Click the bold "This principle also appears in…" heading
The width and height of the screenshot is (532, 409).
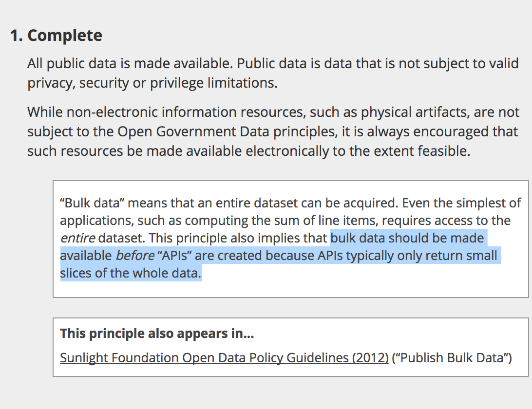click(157, 334)
